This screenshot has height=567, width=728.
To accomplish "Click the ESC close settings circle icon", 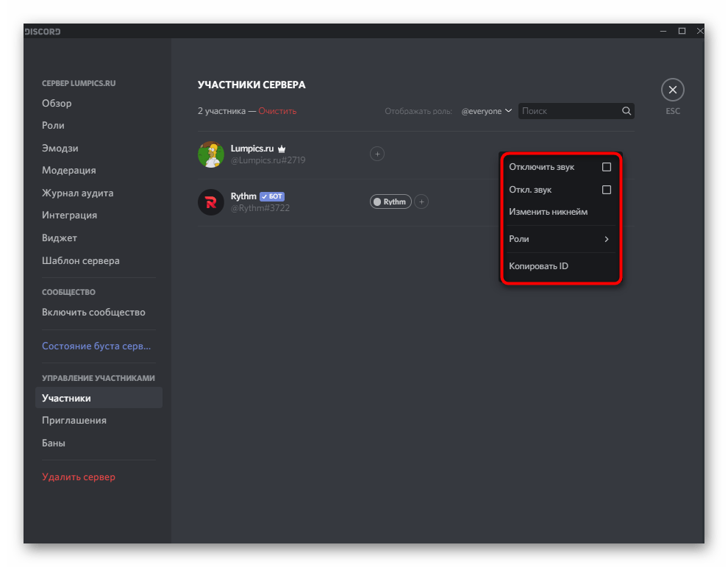I will point(672,90).
